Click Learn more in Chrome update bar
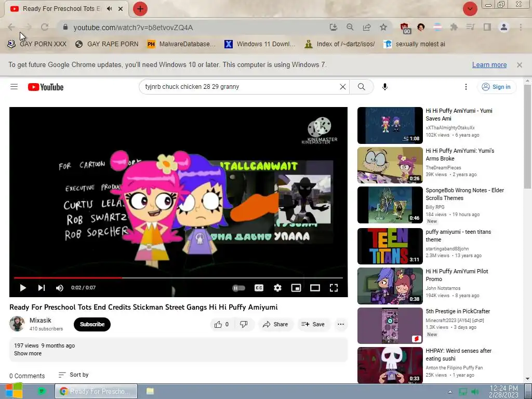 coord(489,65)
